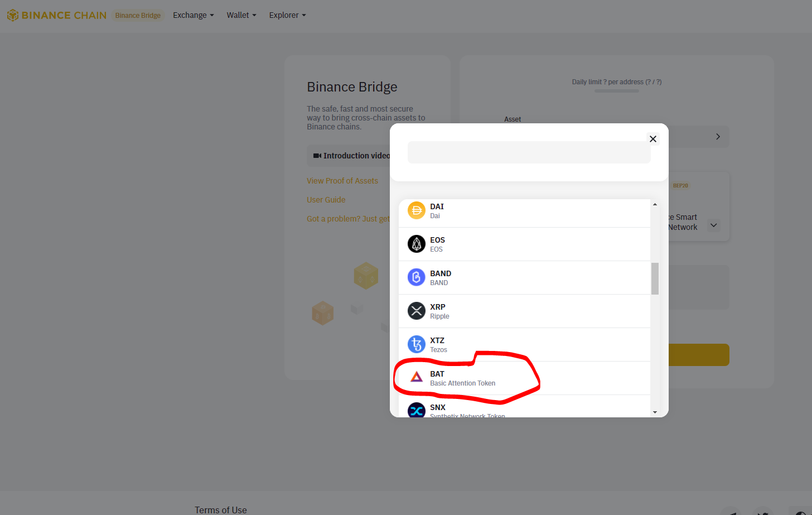Viewport: 812px width, 515px height.
Task: Select the XTZ Tezos coin icon
Action: [417, 344]
